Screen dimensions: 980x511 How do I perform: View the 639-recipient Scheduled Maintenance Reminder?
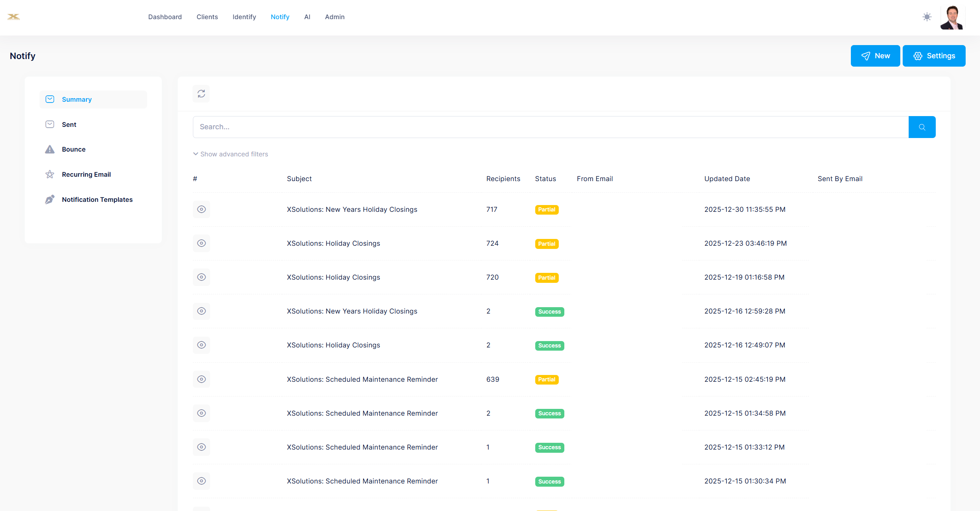point(202,379)
